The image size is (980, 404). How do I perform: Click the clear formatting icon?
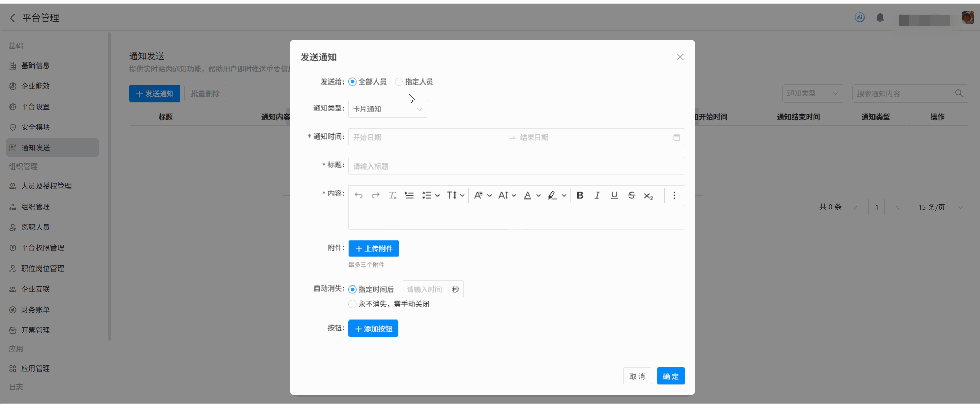coord(393,195)
